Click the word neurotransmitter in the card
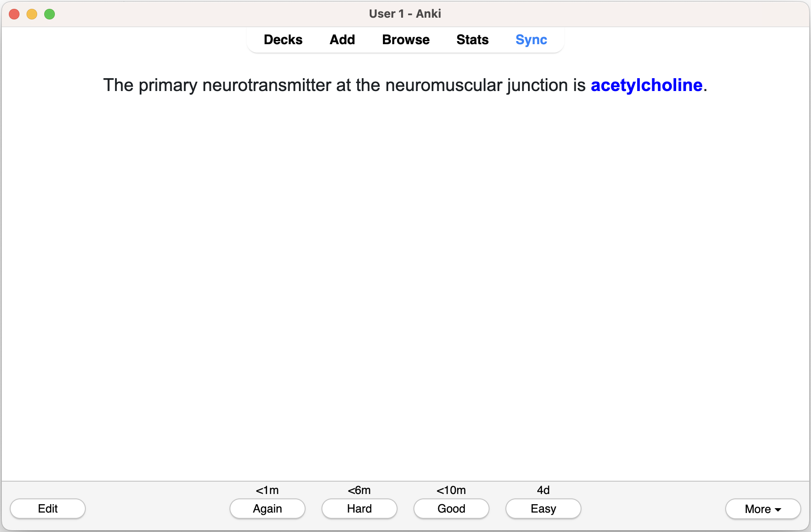This screenshot has width=811, height=532. (267, 85)
